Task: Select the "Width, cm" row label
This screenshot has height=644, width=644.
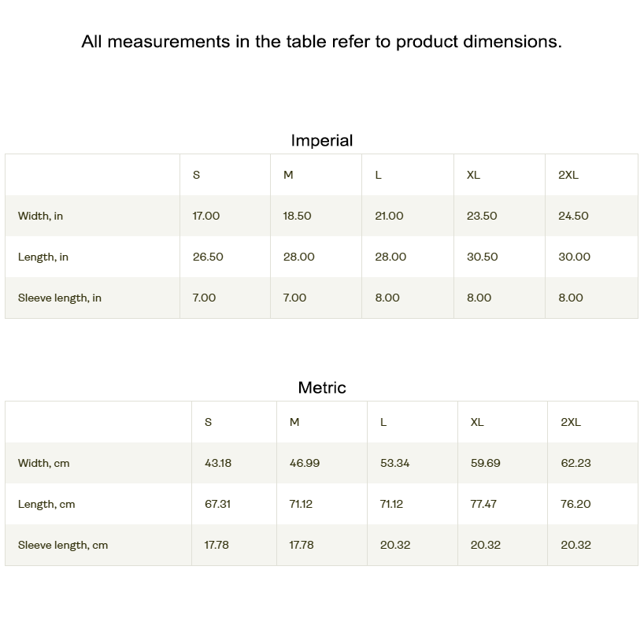Action: [x=44, y=463]
